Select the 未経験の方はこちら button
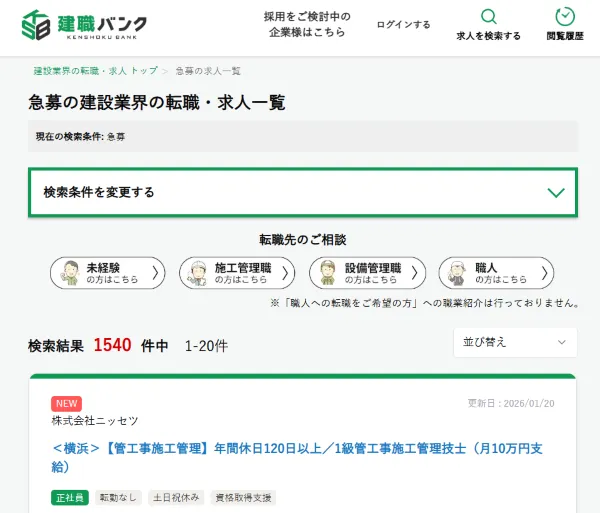600x513 pixels. pyautogui.click(x=108, y=273)
